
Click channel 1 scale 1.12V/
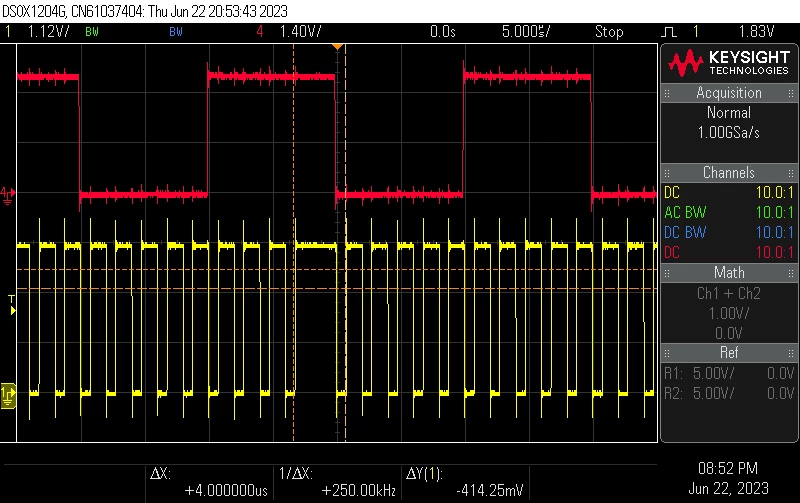pyautogui.click(x=48, y=32)
